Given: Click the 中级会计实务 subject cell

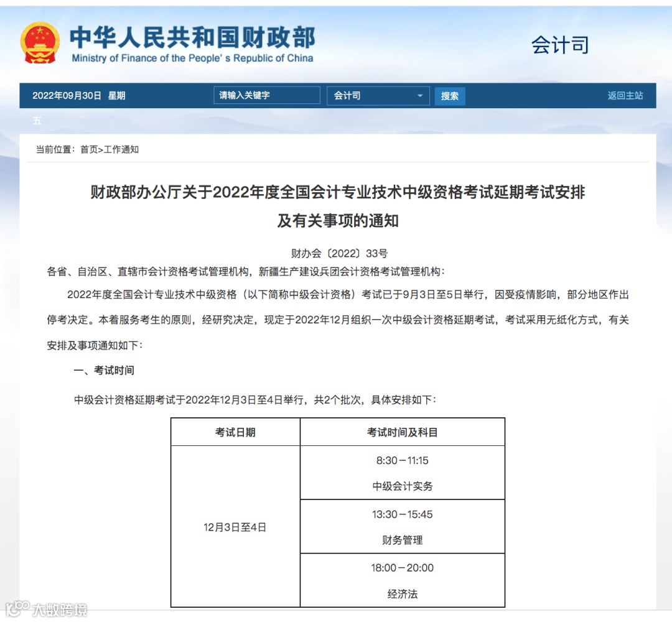Looking at the screenshot, I should tap(403, 486).
